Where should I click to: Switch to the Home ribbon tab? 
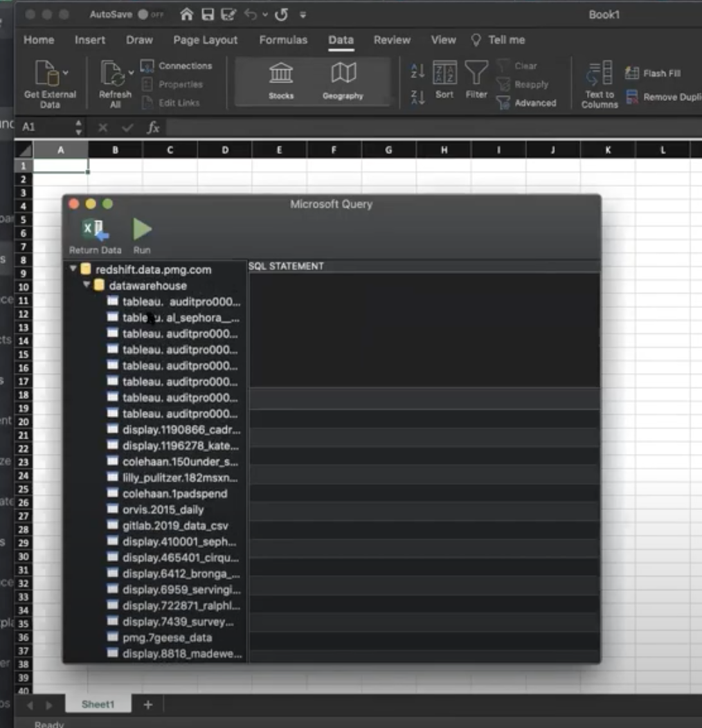tap(39, 40)
